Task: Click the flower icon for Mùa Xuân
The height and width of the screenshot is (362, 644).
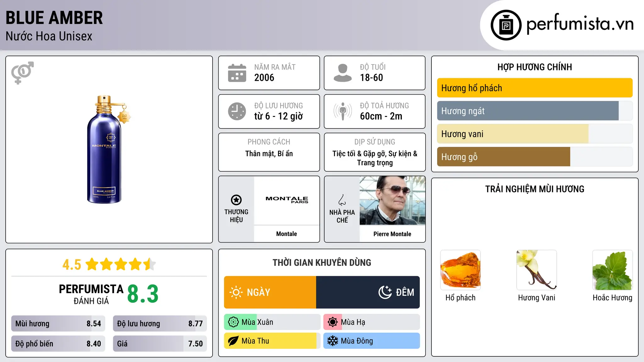Action: pyautogui.click(x=233, y=322)
